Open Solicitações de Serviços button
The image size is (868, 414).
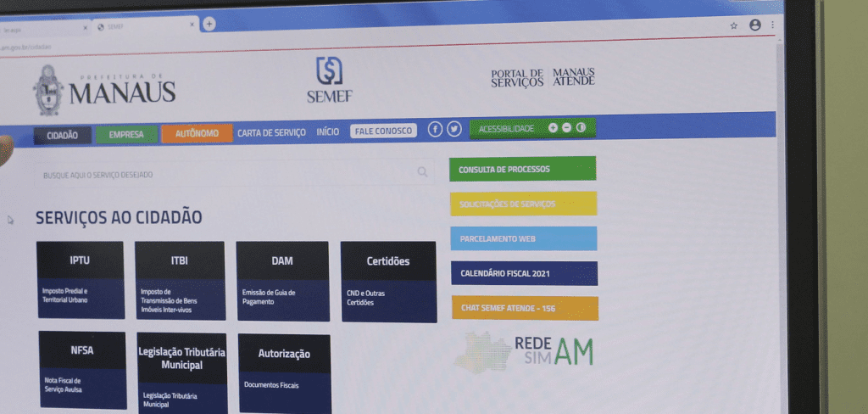[524, 204]
